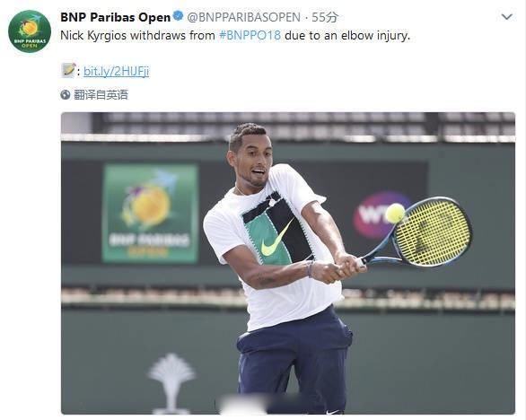526x420 pixels.
Task: Open the attached Kyrgios tennis photo
Action: [x=288, y=263]
